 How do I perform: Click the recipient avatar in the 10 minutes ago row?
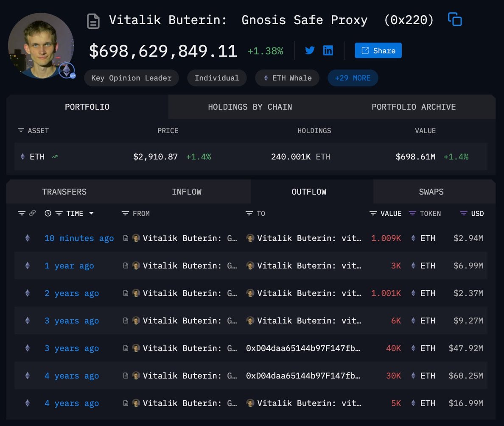coord(250,238)
